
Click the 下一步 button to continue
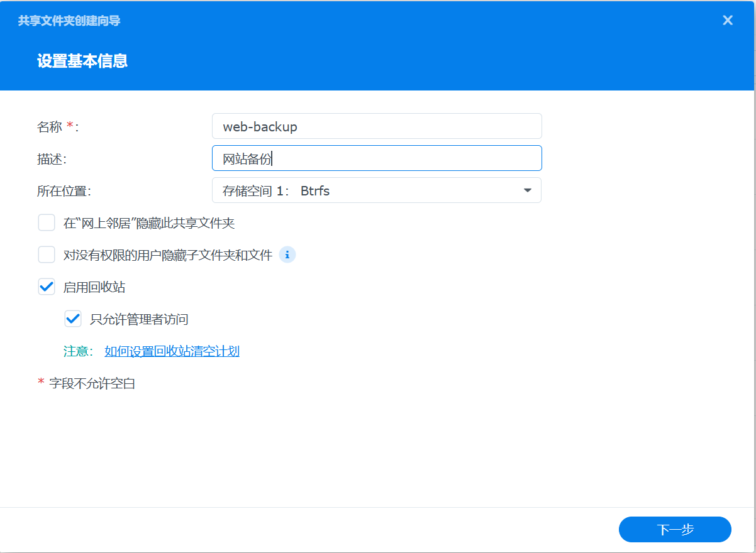pos(675,529)
